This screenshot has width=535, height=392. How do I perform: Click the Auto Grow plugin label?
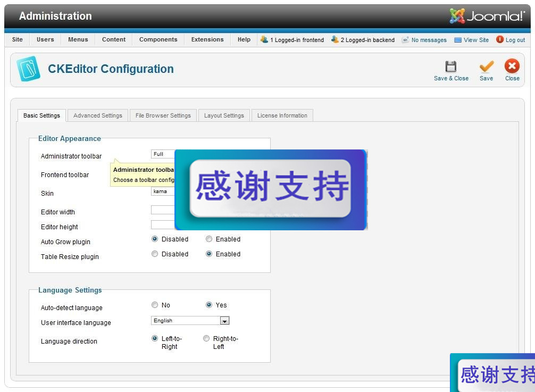click(x=65, y=242)
